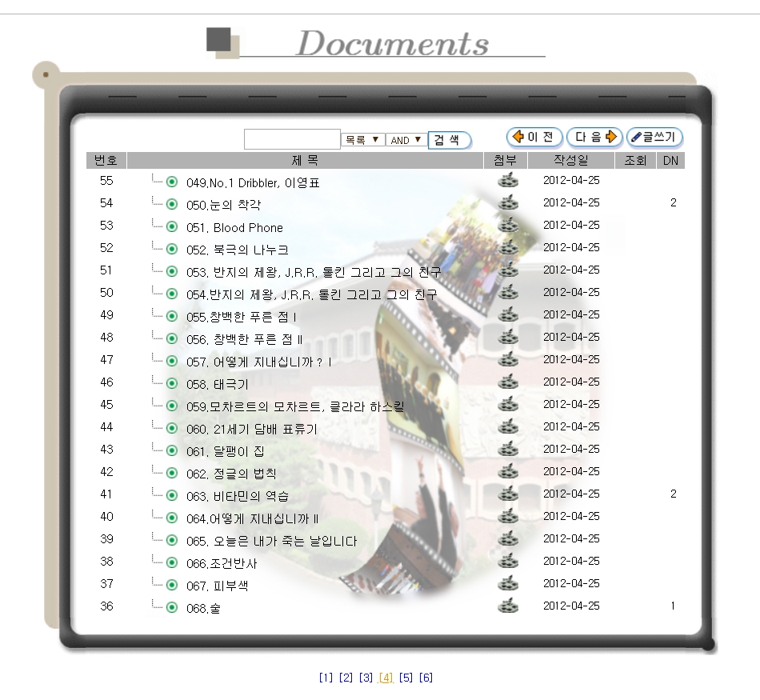Click the 번호 column header
This screenshot has height=700, width=760.
(x=106, y=161)
